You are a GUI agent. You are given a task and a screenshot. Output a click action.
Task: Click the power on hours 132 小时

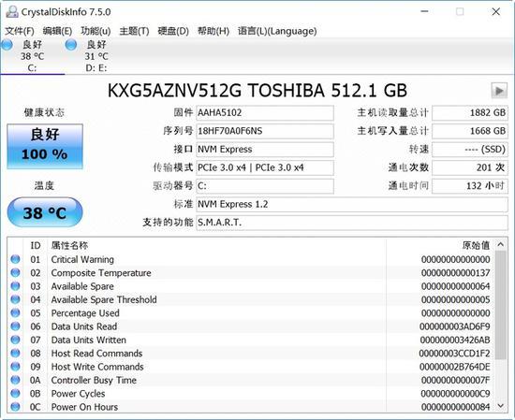tap(470, 186)
